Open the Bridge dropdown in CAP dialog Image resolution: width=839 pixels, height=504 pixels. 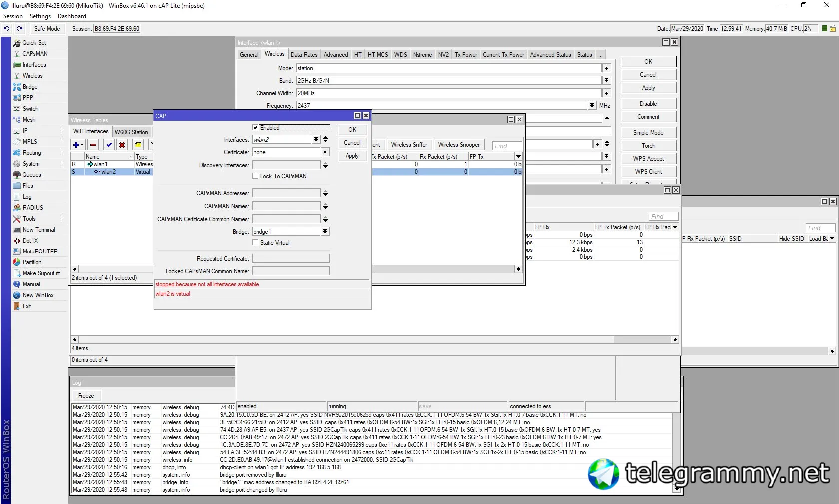coord(325,232)
